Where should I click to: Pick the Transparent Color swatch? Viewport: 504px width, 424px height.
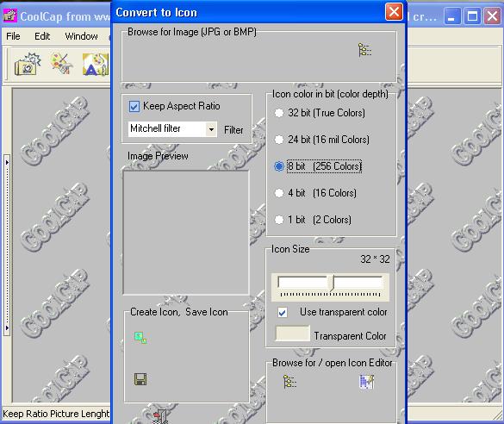[293, 334]
